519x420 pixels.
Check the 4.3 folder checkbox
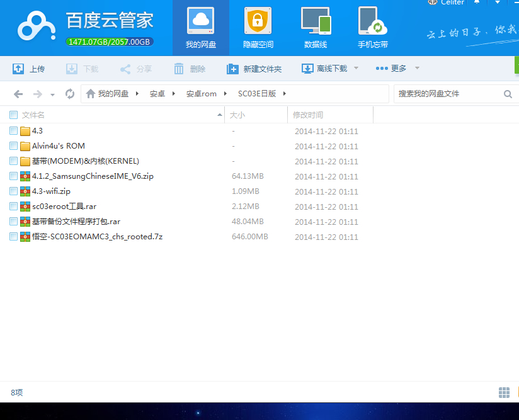pos(14,131)
